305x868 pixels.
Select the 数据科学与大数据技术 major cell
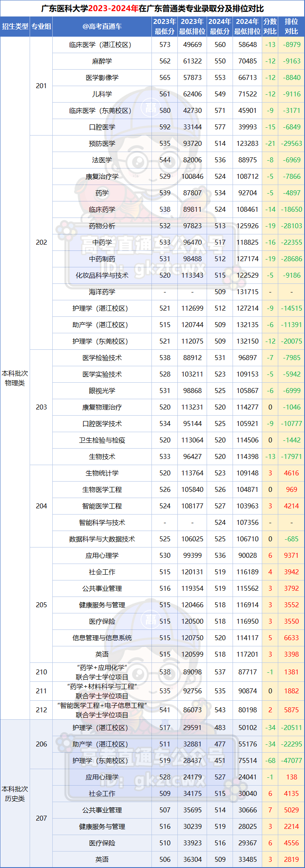102,539
